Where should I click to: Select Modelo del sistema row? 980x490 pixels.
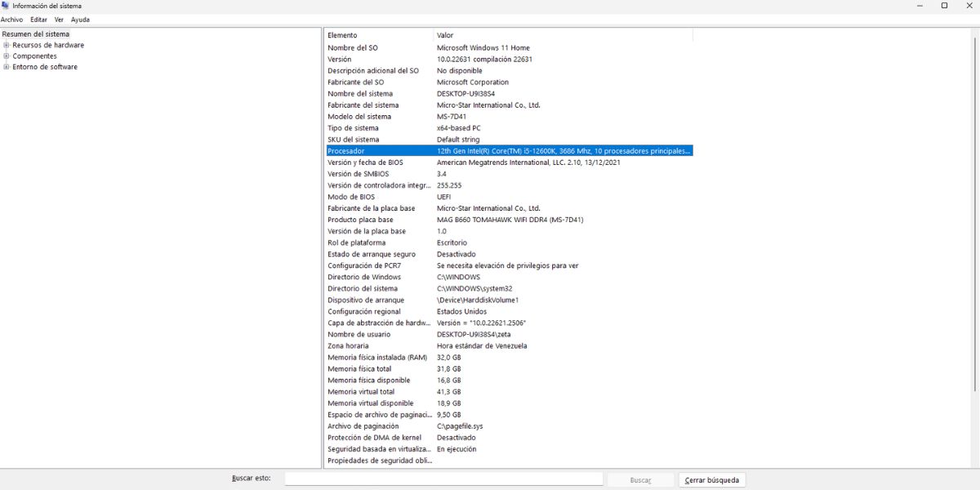[509, 116]
